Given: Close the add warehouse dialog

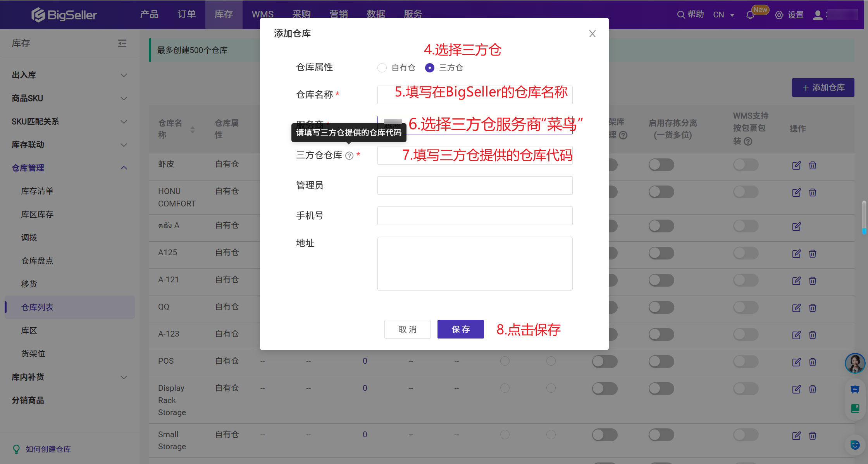Looking at the screenshot, I should tap(592, 34).
